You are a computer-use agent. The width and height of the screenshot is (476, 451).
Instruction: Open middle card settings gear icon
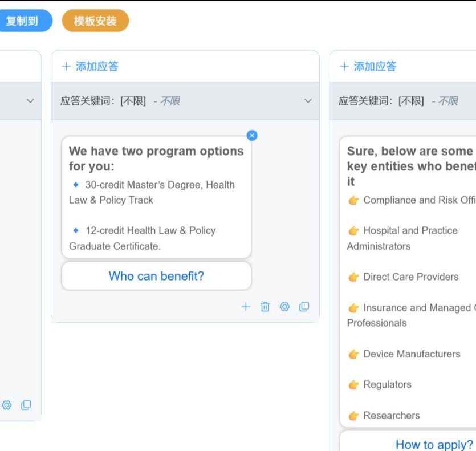285,307
